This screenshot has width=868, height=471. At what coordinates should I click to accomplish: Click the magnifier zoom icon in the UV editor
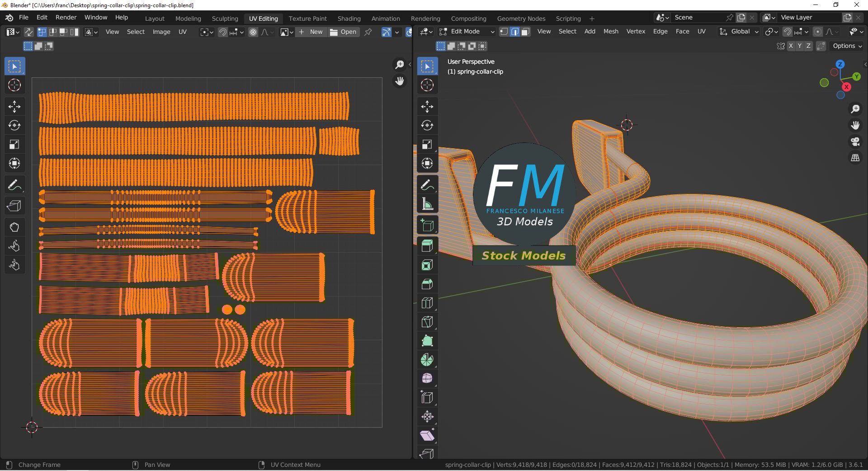pyautogui.click(x=400, y=65)
